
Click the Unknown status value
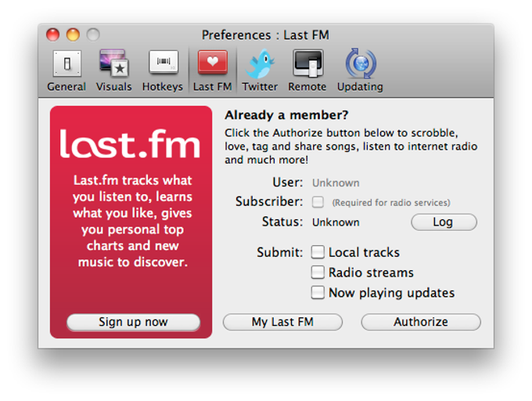pos(336,222)
